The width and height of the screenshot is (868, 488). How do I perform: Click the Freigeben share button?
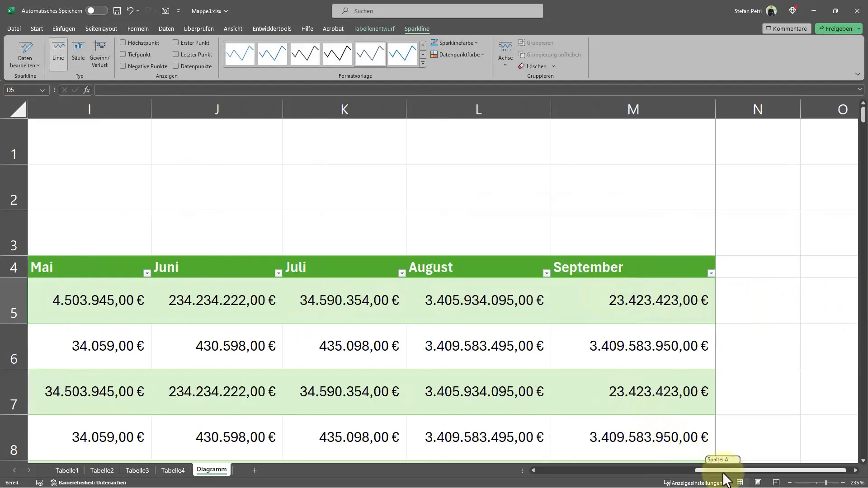tap(839, 28)
